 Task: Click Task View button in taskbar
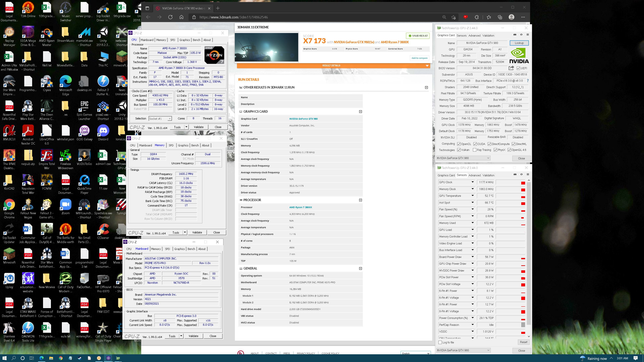coord(32,358)
